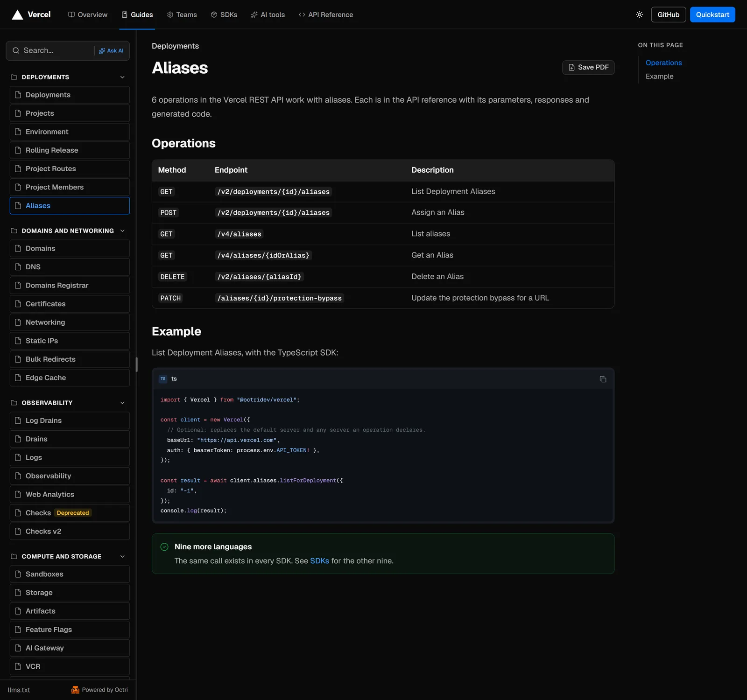Screen dimensions: 747x700
Task: Jump to Example in page outline
Action: pyautogui.click(x=659, y=76)
